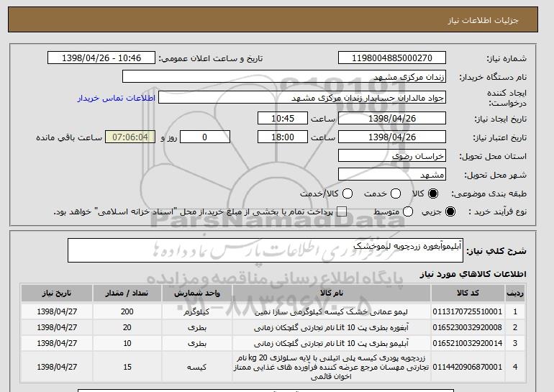554x392 pixels.
Task: Click the quantity 15 cell
Action: click(127, 368)
